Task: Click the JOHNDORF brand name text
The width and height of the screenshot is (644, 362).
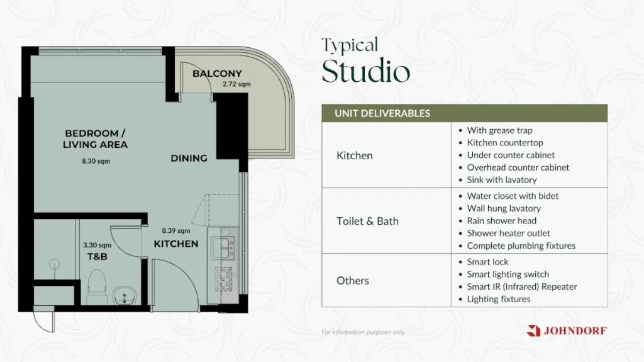Action: tap(575, 331)
